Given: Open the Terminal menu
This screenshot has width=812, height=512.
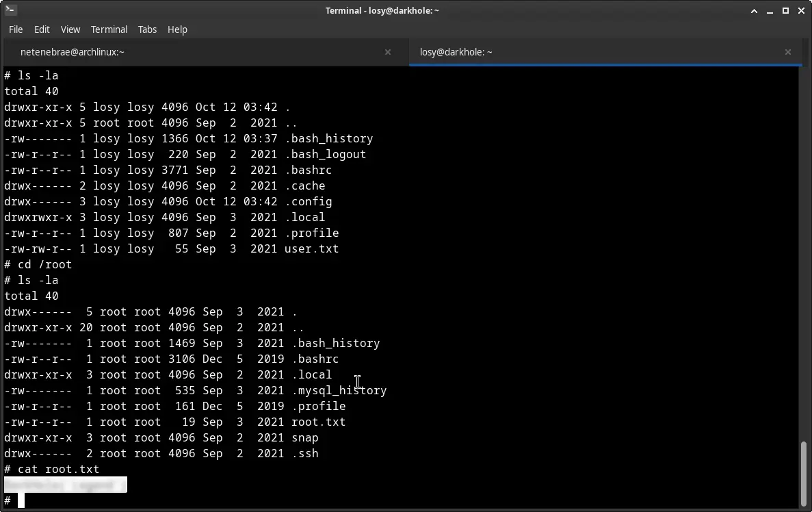Looking at the screenshot, I should point(109,29).
